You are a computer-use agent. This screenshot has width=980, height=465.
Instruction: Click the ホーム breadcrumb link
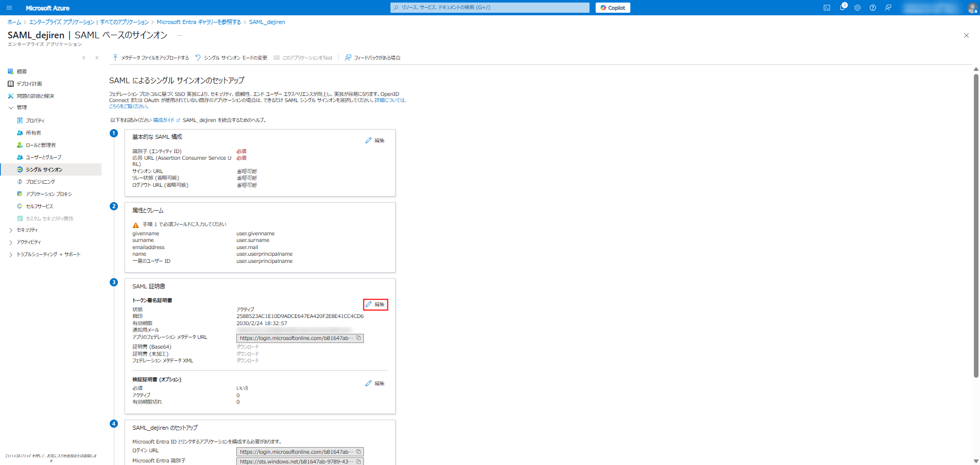click(14, 22)
